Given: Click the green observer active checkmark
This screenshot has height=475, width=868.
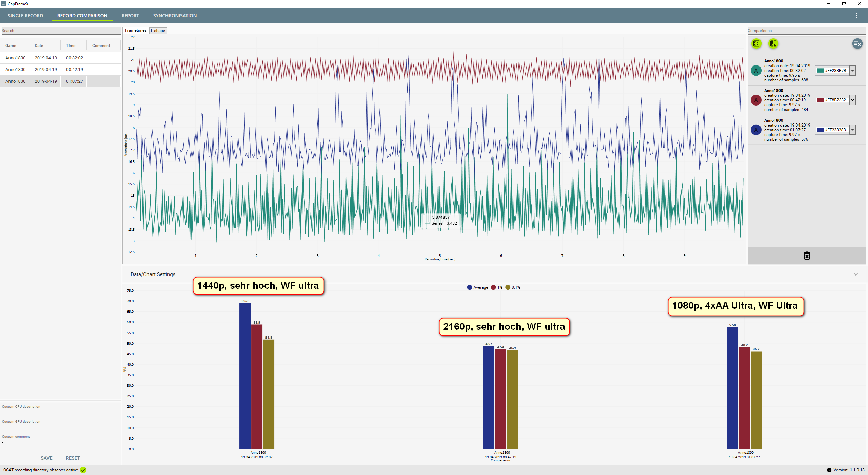Looking at the screenshot, I should [x=83, y=470].
